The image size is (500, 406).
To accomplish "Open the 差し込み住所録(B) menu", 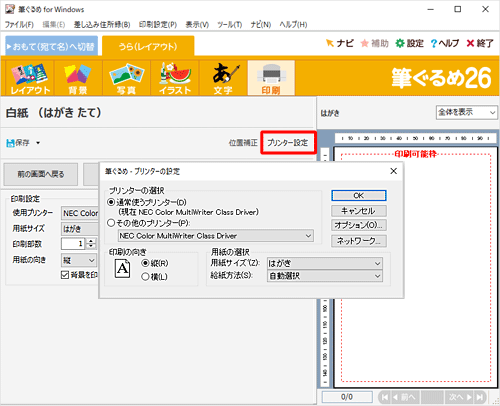I will click(x=102, y=25).
